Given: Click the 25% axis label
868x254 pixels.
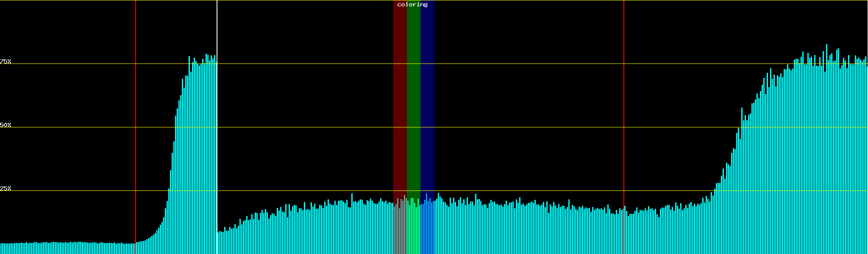Looking at the screenshot, I should 6,188.
